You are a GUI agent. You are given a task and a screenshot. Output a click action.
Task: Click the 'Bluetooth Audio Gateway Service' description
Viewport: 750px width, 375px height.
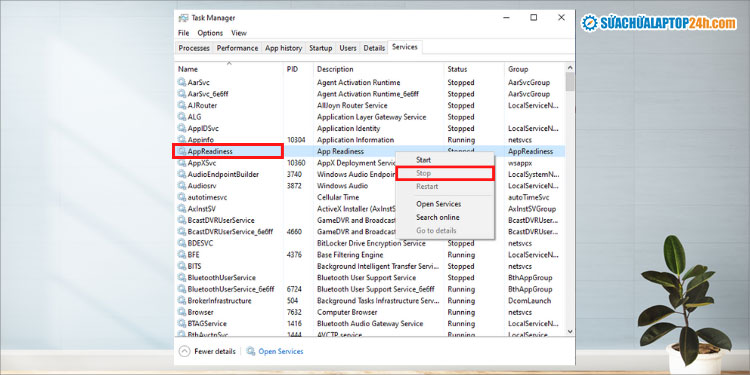click(370, 323)
